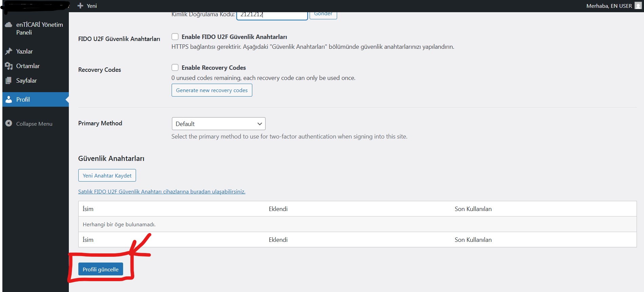Screen dimensions: 644x292
Task: Click the Collapse Menu arrow icon
Action: (8, 124)
